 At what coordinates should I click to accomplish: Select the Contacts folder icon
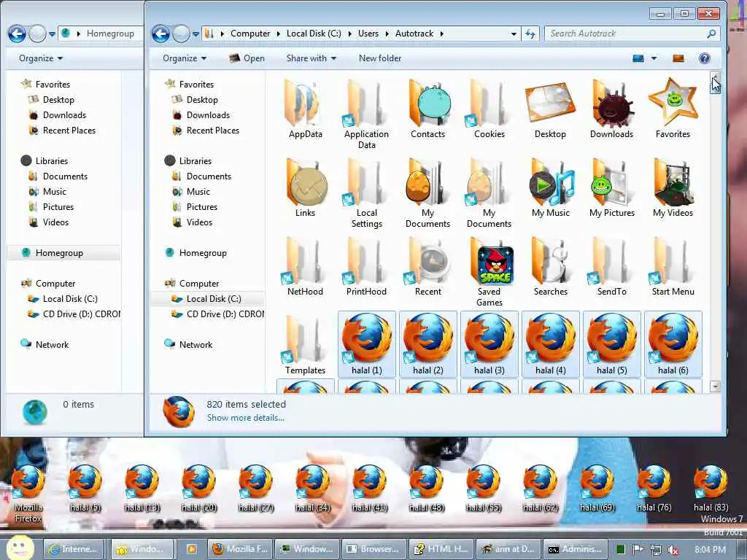tap(427, 109)
